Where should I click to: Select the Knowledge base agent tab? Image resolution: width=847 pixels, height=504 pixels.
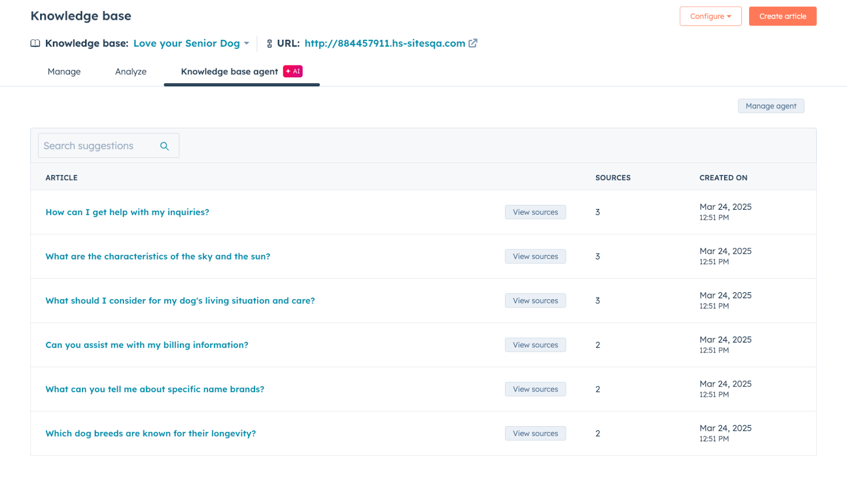[x=229, y=71]
